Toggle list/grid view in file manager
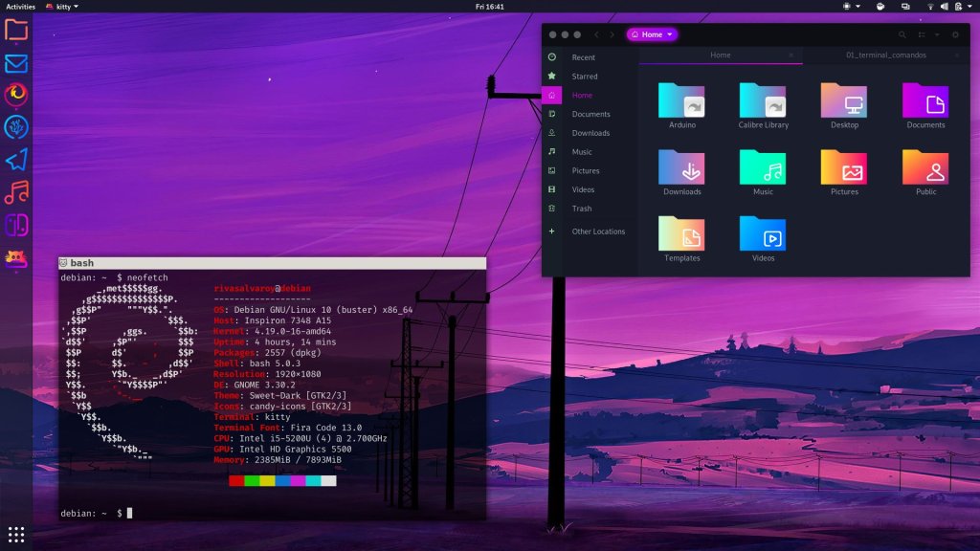Screen dimensions: 980x551 click(x=924, y=34)
